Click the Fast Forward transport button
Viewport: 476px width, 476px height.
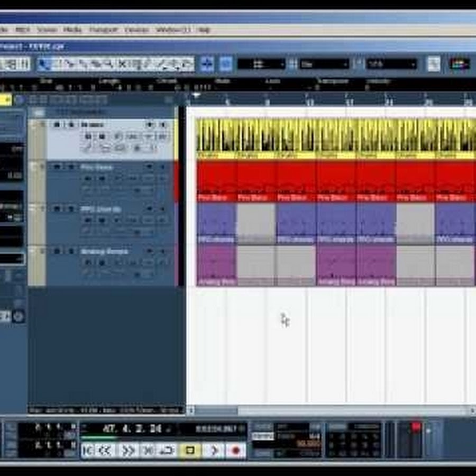point(129,451)
